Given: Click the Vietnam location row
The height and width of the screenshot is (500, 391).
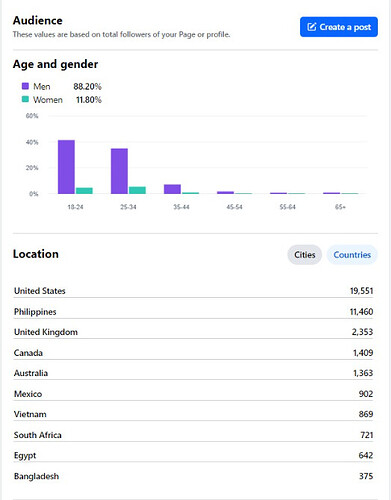Looking at the screenshot, I should click(193, 414).
